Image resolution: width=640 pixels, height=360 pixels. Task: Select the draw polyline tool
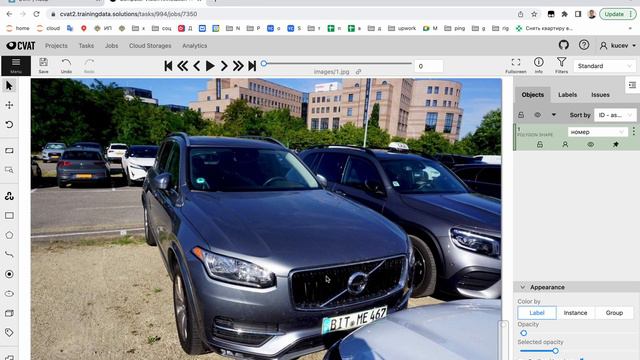[x=9, y=254]
